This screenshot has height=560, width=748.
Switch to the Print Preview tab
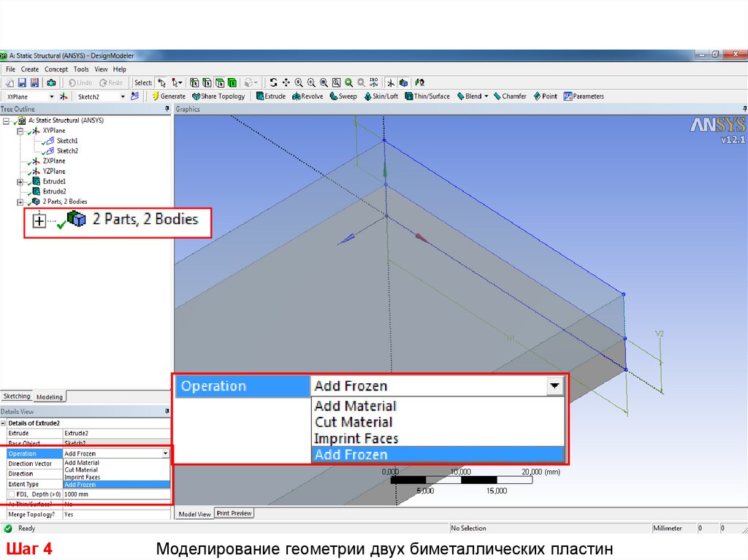234,513
